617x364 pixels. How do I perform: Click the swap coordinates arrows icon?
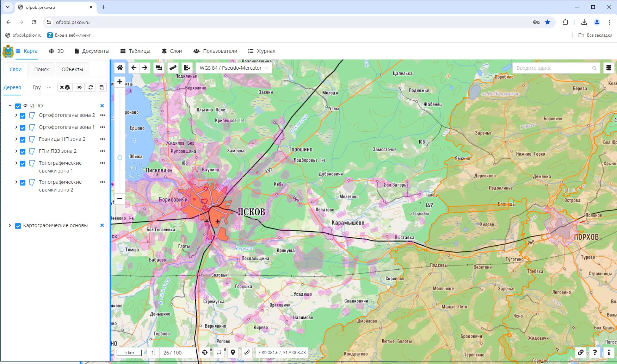tap(219, 352)
